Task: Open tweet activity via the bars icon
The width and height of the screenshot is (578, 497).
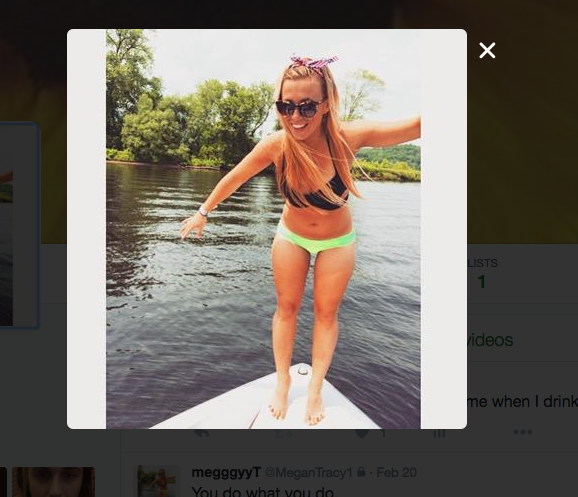Action: coord(439,433)
